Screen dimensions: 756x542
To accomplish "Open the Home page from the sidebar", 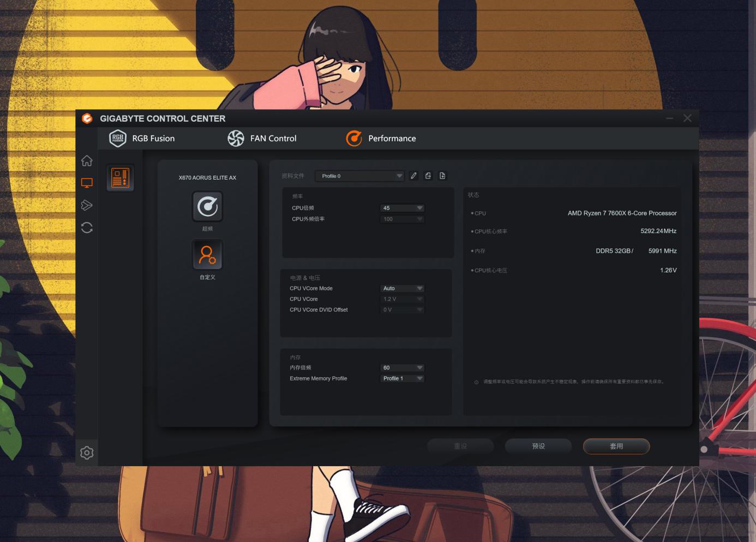I will (87, 160).
